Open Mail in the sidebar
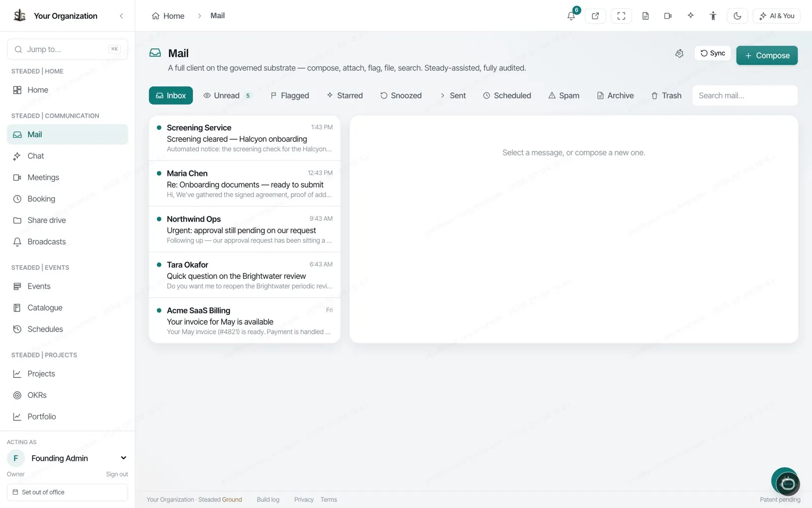812x508 pixels. pos(67,135)
